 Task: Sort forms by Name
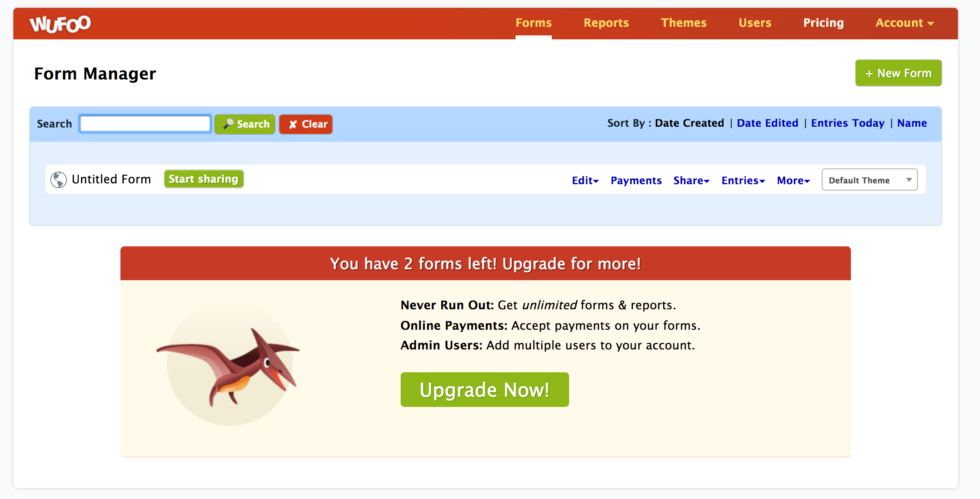[x=912, y=123]
